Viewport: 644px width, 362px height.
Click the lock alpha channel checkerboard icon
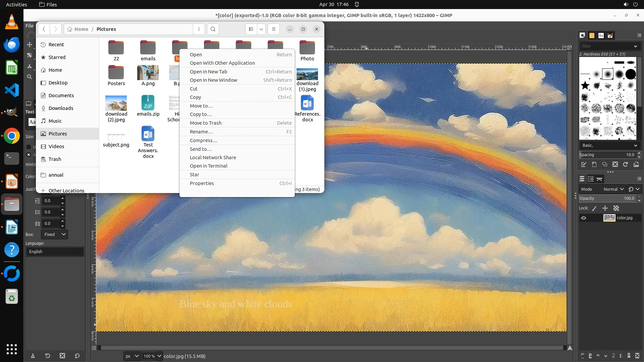coord(616,208)
